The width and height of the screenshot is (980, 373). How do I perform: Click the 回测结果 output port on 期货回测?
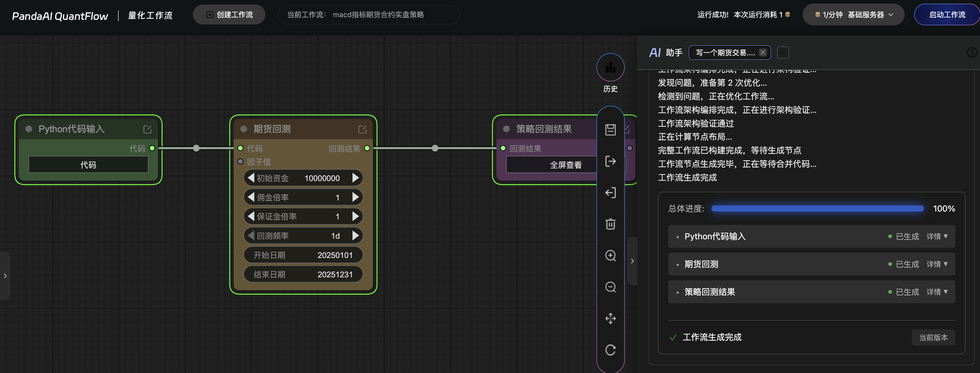point(367,148)
